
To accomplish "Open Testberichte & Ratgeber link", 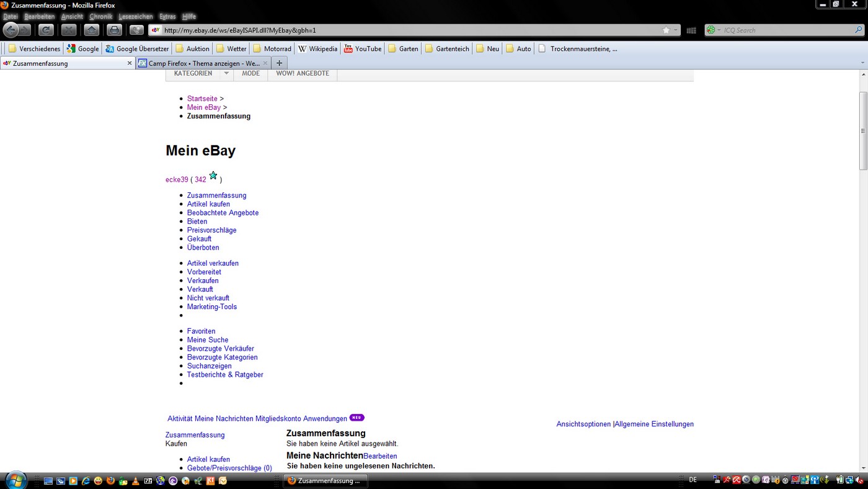I will tap(225, 375).
